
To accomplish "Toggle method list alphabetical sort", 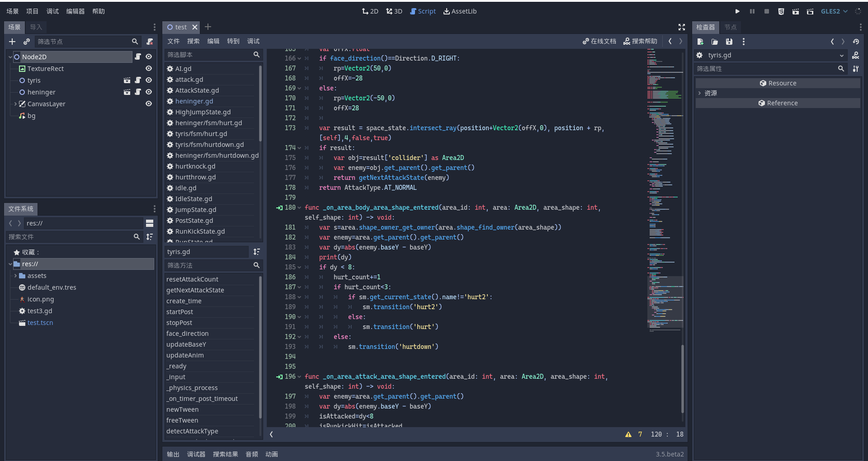I will click(257, 252).
